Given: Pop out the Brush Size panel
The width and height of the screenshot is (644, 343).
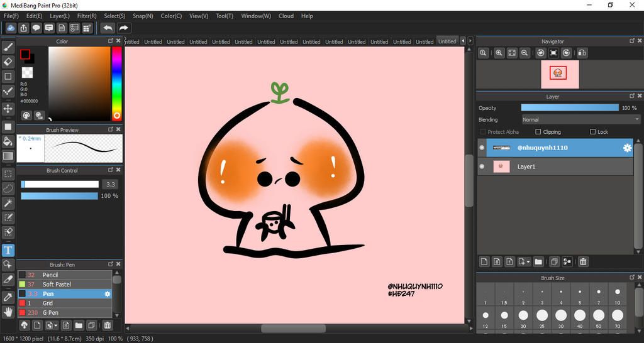Looking at the screenshot, I should coord(632,278).
